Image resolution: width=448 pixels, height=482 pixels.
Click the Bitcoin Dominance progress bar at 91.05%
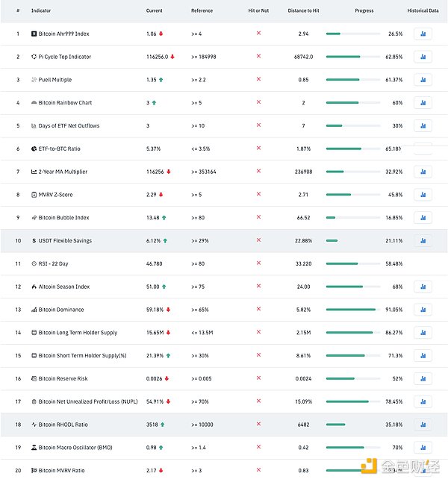pos(353,310)
